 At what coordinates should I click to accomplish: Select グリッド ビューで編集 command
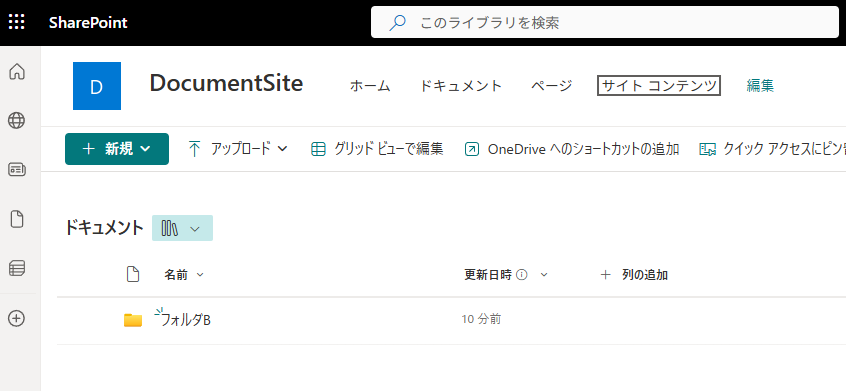tap(378, 149)
